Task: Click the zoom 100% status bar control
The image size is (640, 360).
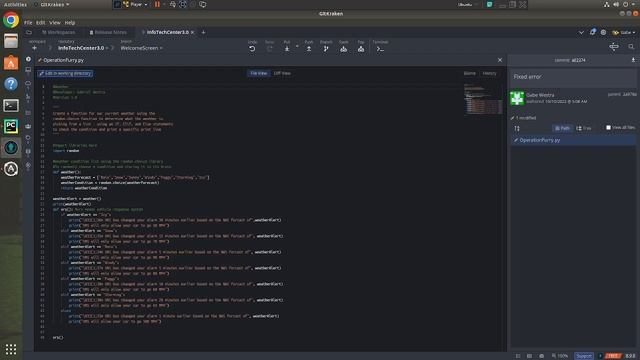Action: [560, 356]
